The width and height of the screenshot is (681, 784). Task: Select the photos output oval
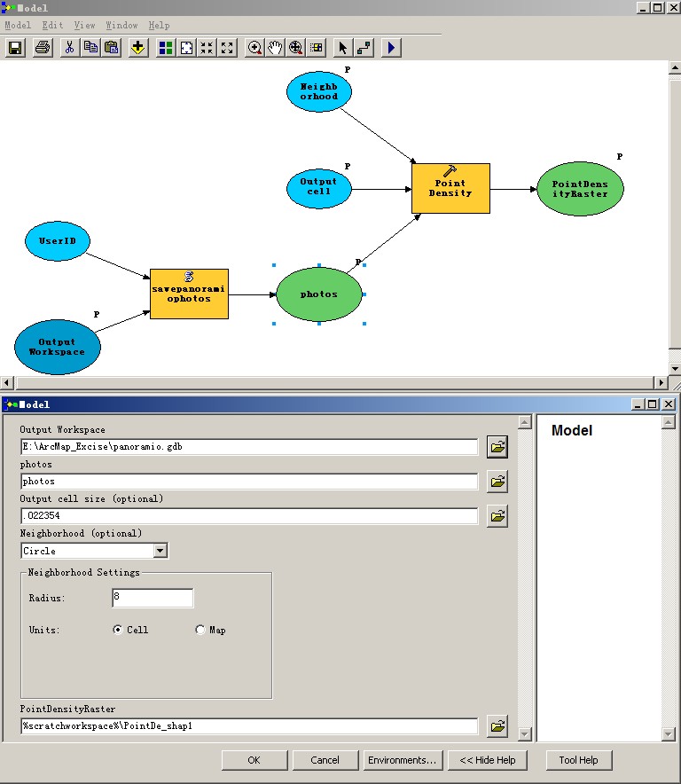[x=319, y=294]
